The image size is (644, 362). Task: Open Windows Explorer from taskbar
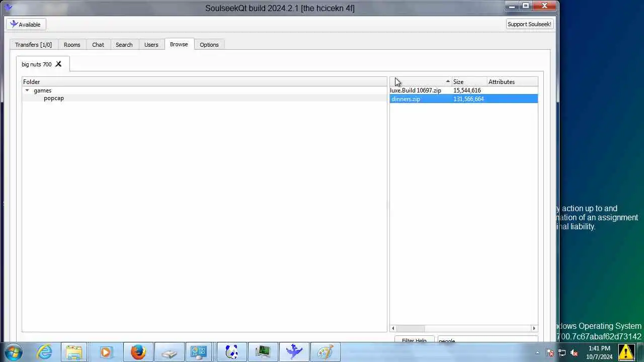click(x=74, y=352)
